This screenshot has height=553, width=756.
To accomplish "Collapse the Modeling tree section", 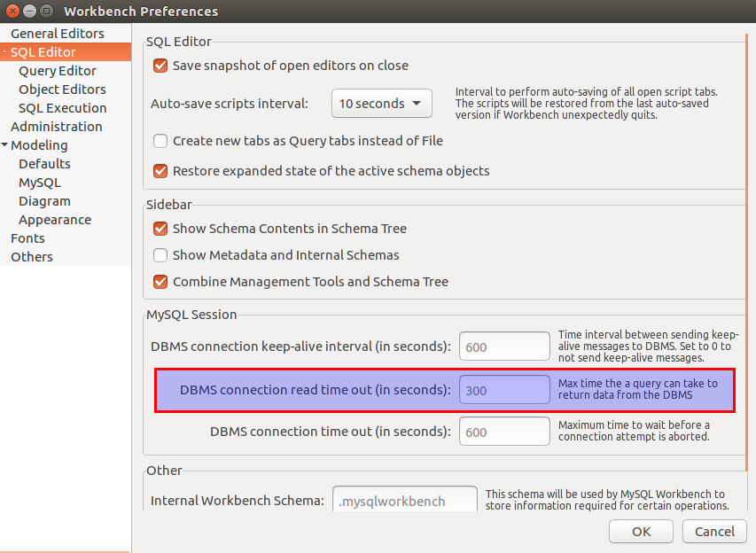I will [x=5, y=145].
